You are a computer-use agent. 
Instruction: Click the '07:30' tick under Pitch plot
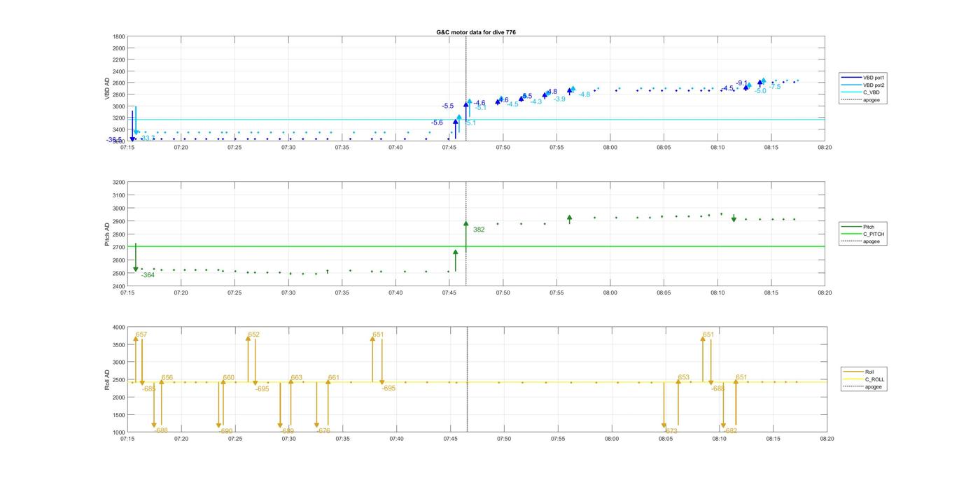pos(288,293)
